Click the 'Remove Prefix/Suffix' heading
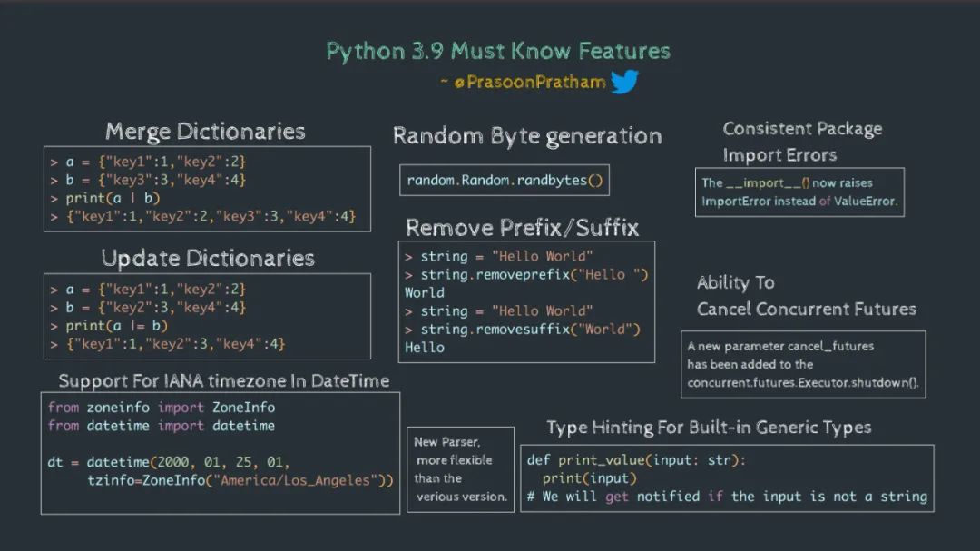 [522, 228]
